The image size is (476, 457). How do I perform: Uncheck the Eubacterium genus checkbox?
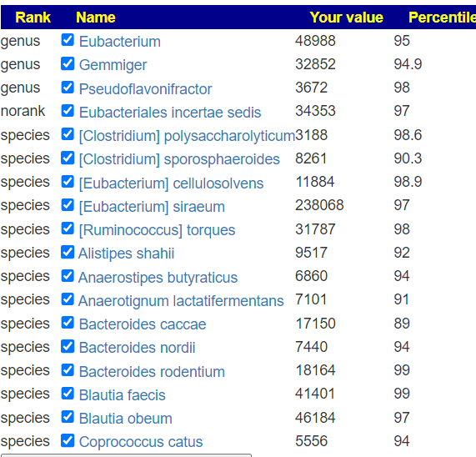(68, 40)
